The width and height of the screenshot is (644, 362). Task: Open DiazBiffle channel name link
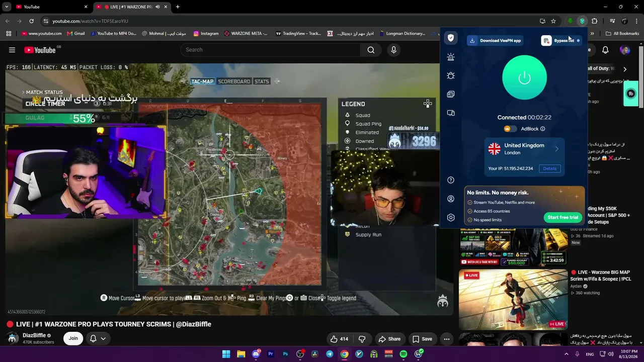tap(34, 335)
